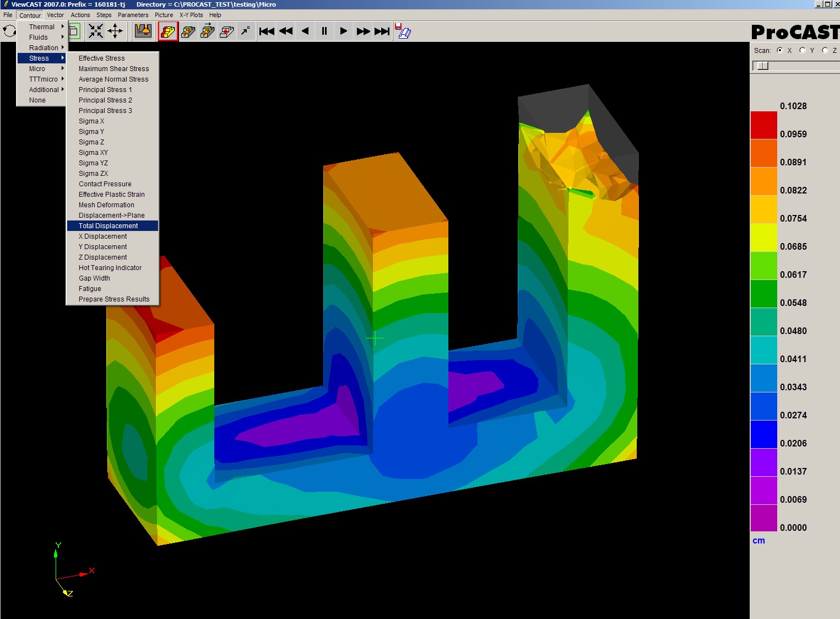Pause the animation playback
This screenshot has height=619, width=840.
(324, 31)
